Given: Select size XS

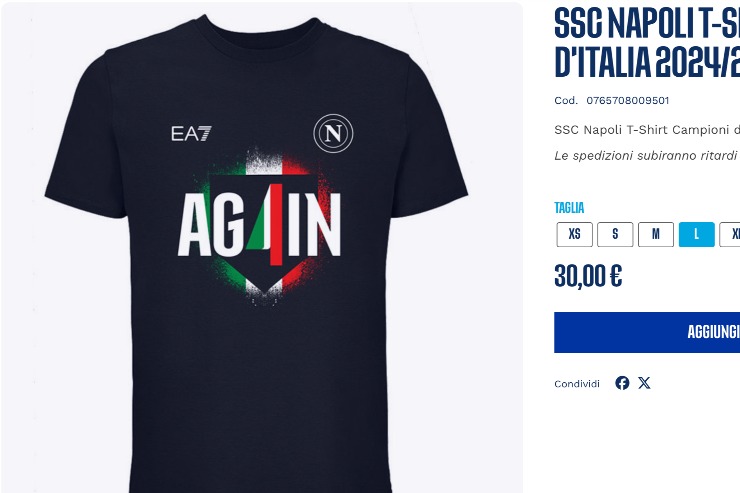Looking at the screenshot, I should [574, 234].
